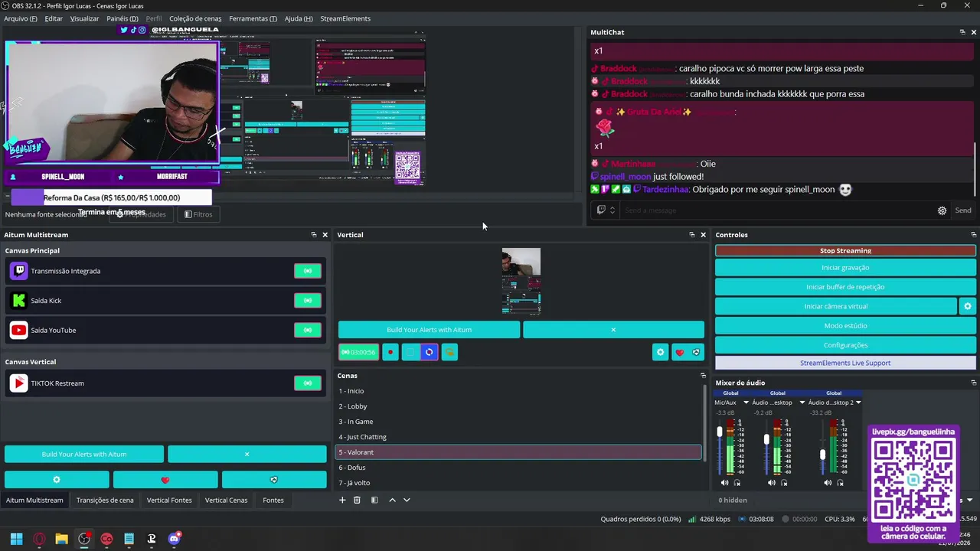Open Áudio do Desktop 2 options dropdown
Viewport: 980px width, 551px height.
pos(858,403)
